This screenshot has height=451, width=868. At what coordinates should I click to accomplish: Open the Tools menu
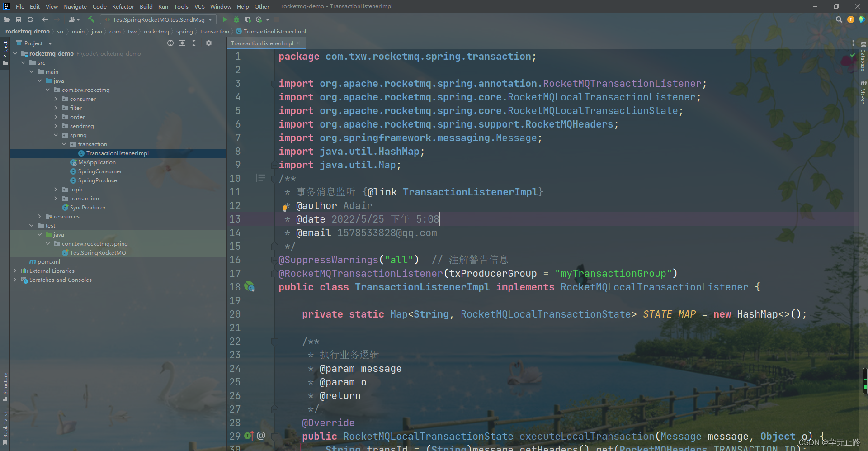pyautogui.click(x=181, y=6)
